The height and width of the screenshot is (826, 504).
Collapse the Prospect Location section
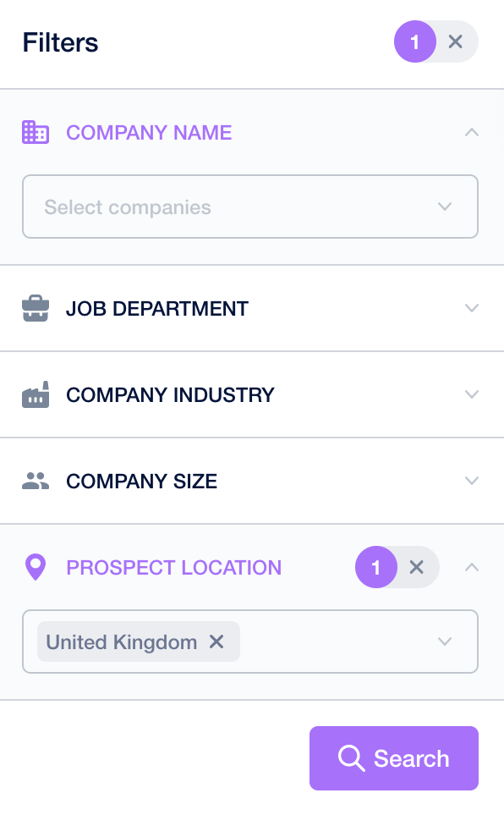pos(472,567)
